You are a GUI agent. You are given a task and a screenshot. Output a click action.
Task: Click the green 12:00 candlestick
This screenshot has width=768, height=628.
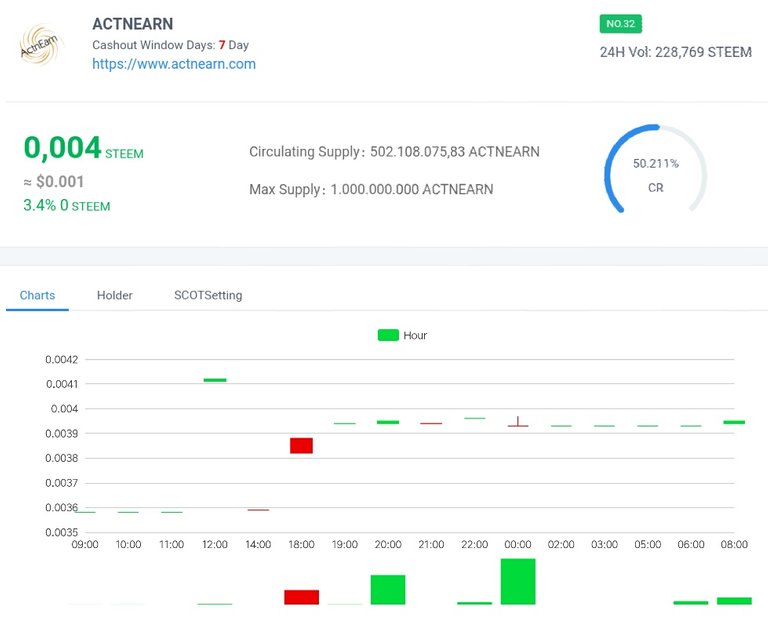[215, 380]
